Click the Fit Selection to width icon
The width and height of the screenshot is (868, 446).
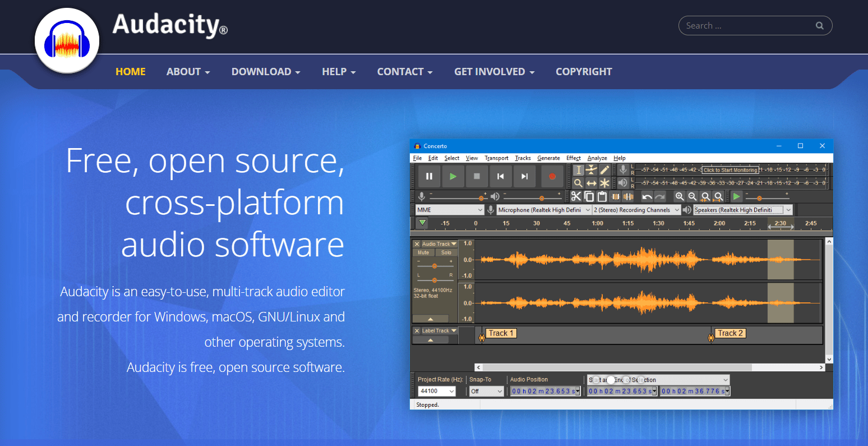click(x=705, y=196)
